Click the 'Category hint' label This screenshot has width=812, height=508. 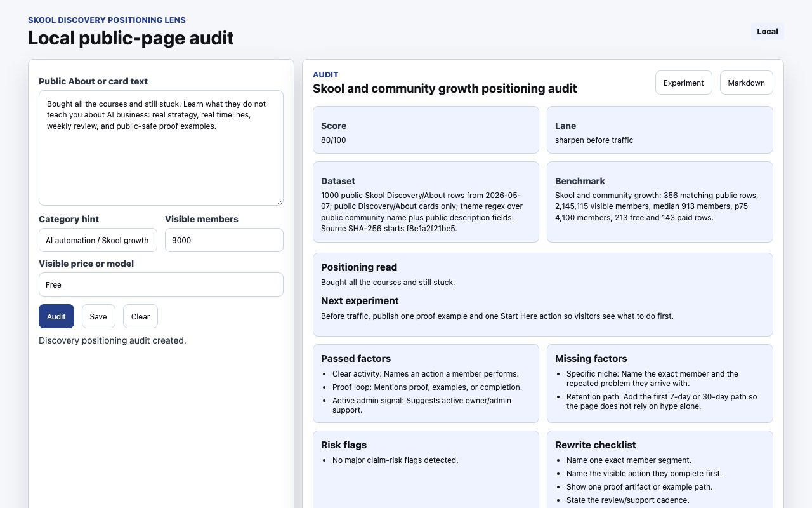point(69,219)
